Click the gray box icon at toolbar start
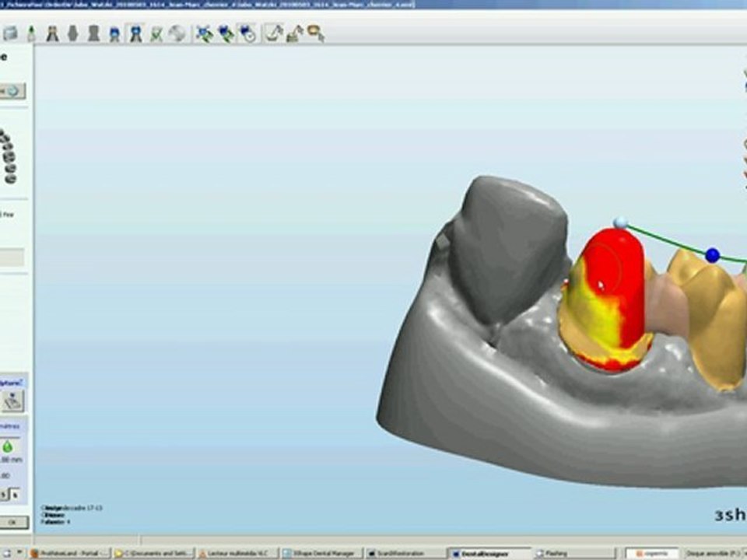This screenshot has height=560, width=747. 10,33
